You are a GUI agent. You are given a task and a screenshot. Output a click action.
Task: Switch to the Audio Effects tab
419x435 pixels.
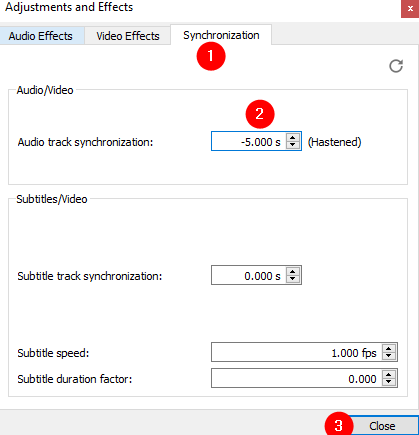[41, 36]
